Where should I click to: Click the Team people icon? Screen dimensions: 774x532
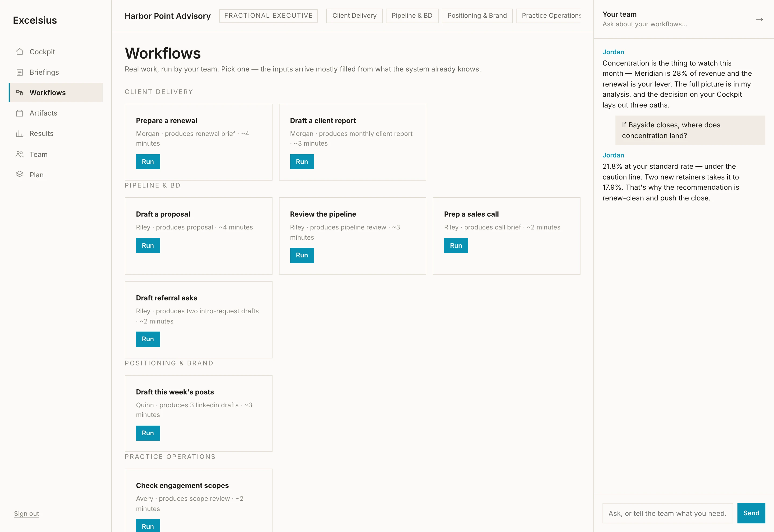(x=20, y=154)
